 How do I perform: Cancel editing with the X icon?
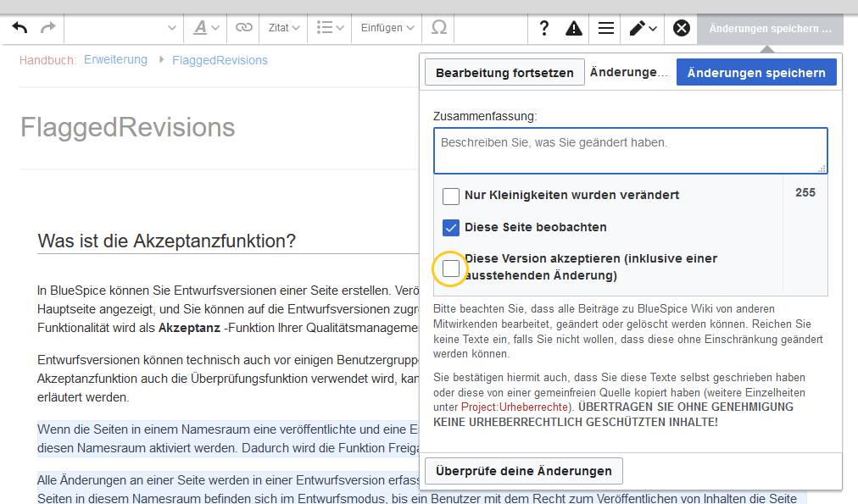pyautogui.click(x=682, y=28)
